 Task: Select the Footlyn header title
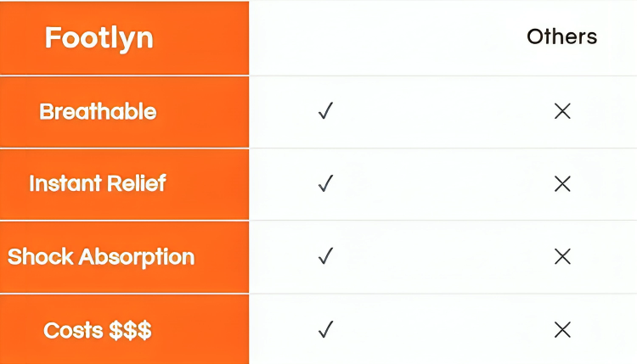(x=99, y=38)
